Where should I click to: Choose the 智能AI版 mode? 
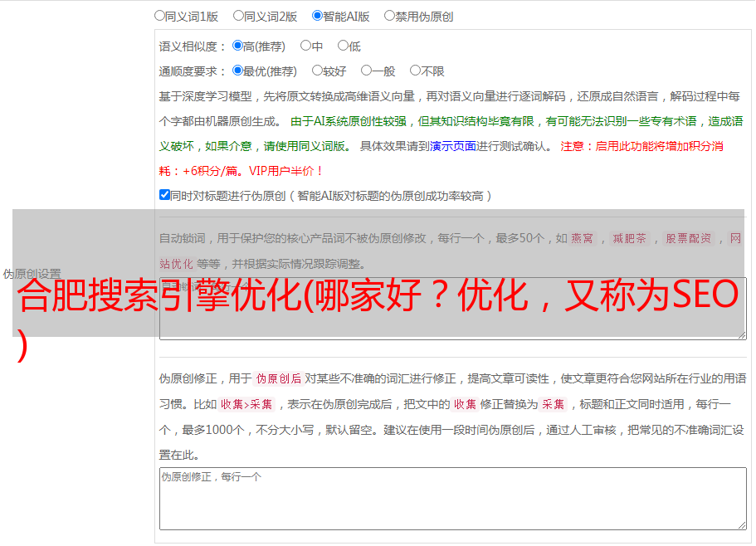click(317, 15)
